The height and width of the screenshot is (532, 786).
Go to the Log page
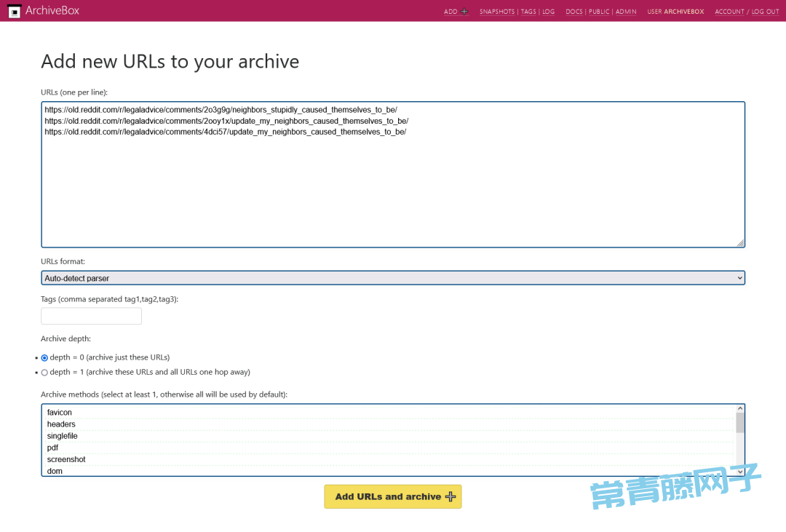(x=548, y=12)
